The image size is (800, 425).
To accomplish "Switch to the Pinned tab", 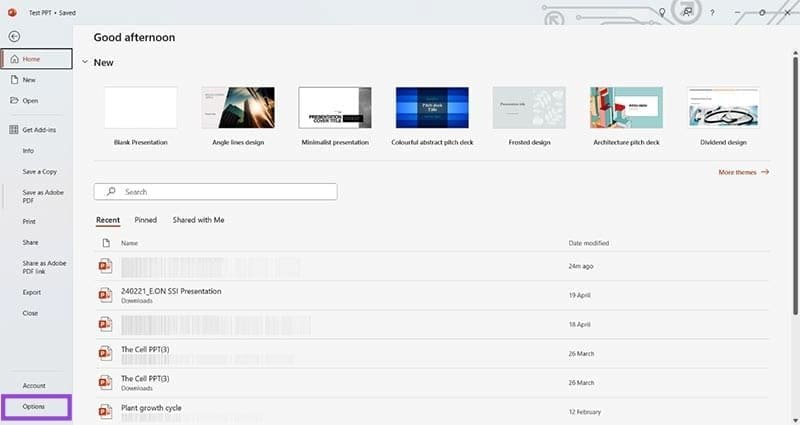I will click(x=145, y=220).
